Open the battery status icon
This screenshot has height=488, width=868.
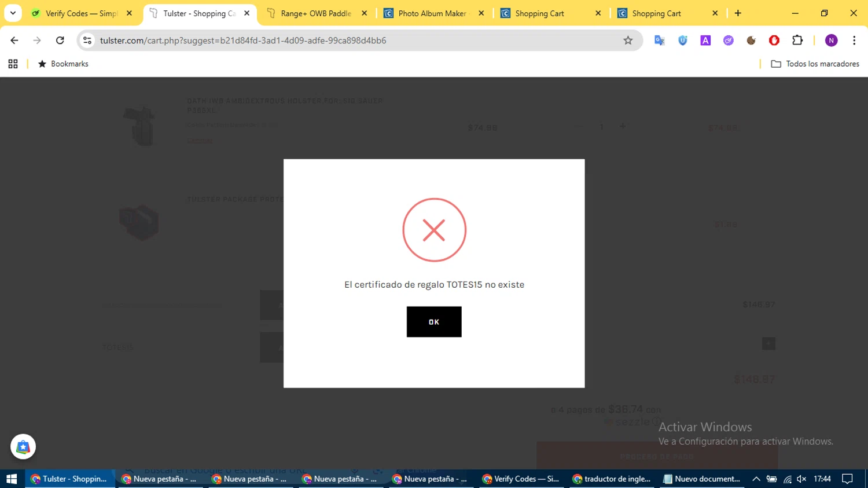[x=771, y=479]
